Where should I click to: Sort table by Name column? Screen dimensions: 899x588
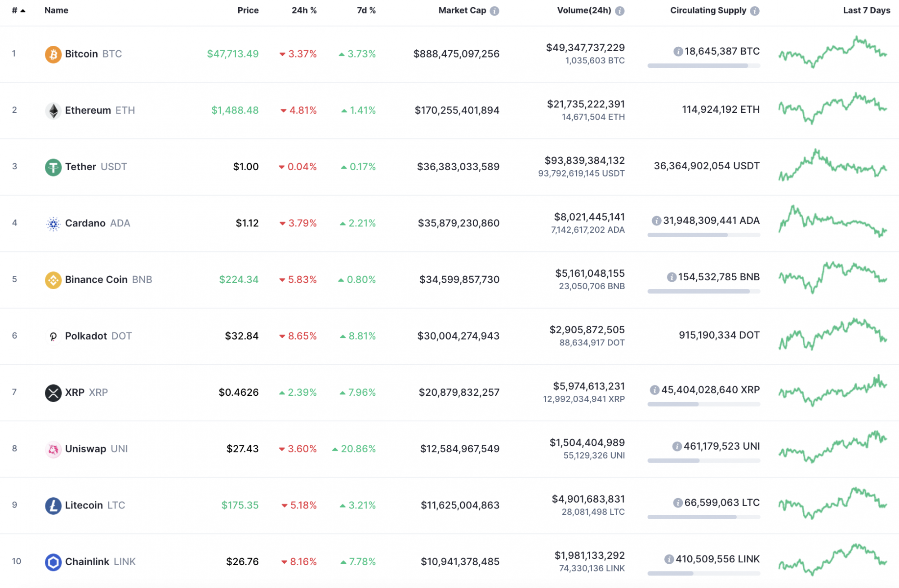56,10
